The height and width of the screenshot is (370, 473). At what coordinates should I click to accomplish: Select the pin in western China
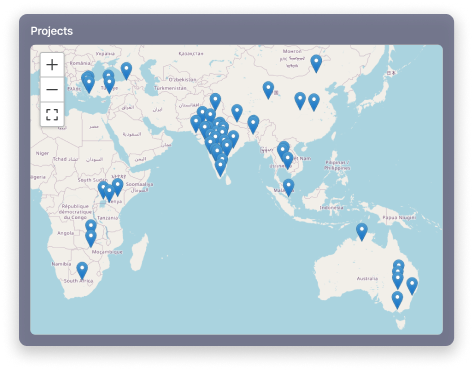point(268,90)
